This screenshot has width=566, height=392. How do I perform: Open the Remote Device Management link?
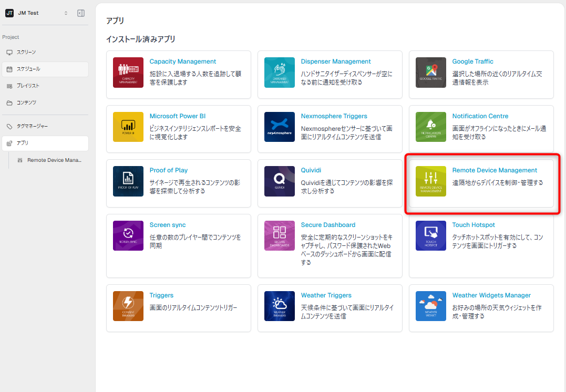(x=495, y=170)
